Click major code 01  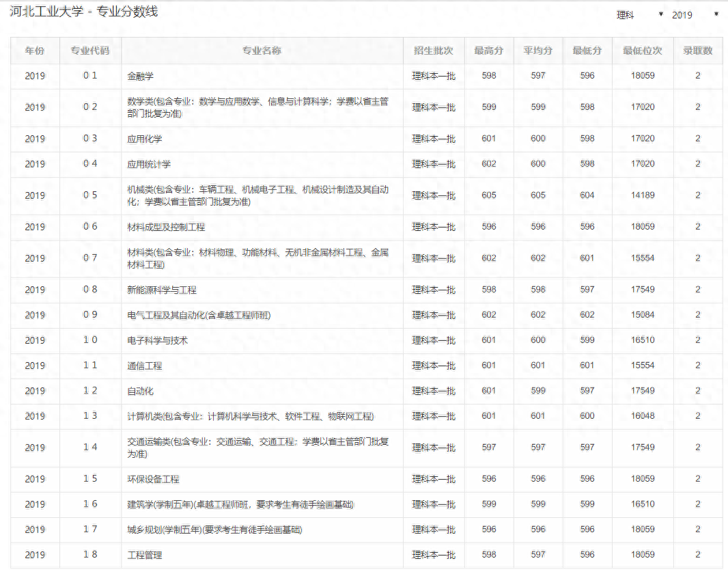90,75
